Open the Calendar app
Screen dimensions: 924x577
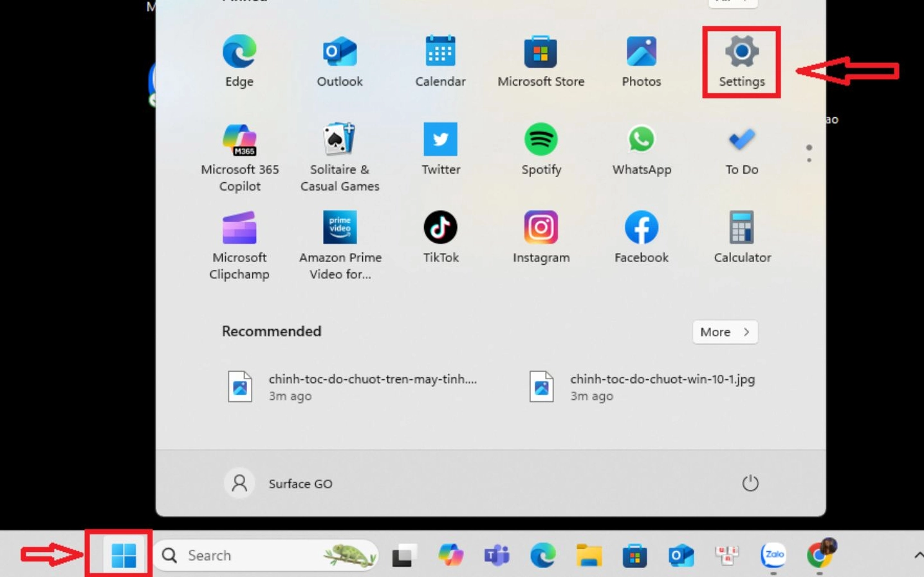tap(441, 60)
